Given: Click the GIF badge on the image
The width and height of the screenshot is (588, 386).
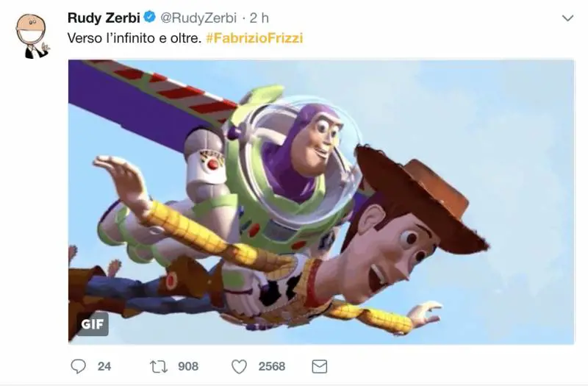Looking at the screenshot, I should click(x=93, y=324).
